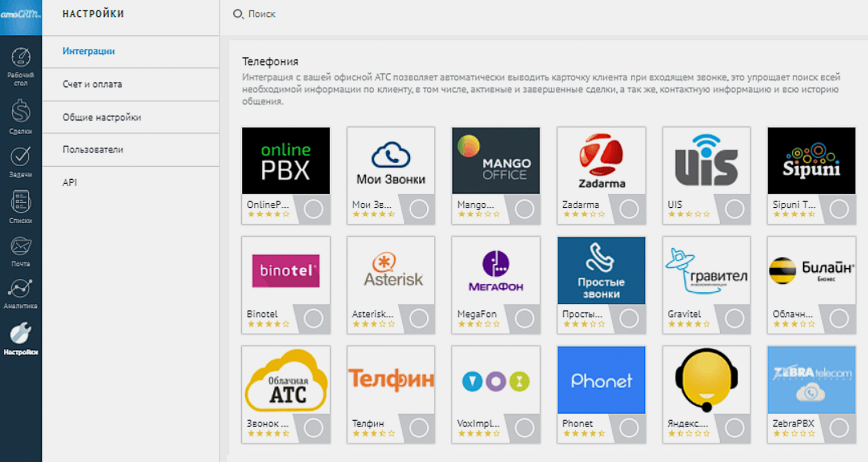Click the Поиск search field
Image resolution: width=868 pixels, height=462 pixels.
(x=262, y=14)
